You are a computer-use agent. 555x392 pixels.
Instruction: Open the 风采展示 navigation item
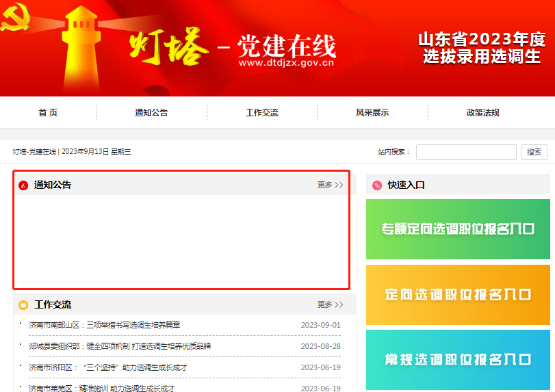tap(372, 112)
